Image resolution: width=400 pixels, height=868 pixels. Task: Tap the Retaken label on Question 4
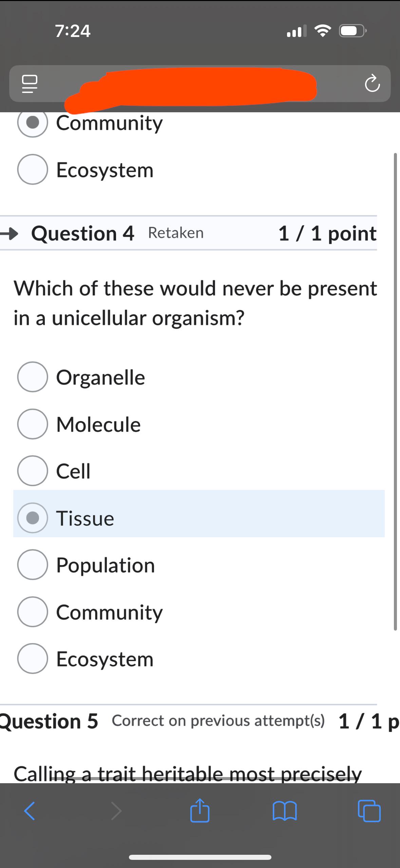click(x=175, y=233)
